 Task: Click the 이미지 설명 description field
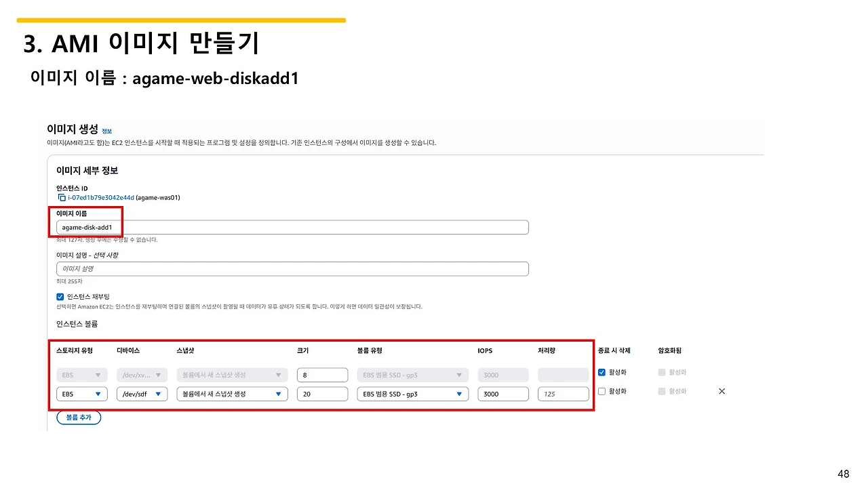[292, 269]
